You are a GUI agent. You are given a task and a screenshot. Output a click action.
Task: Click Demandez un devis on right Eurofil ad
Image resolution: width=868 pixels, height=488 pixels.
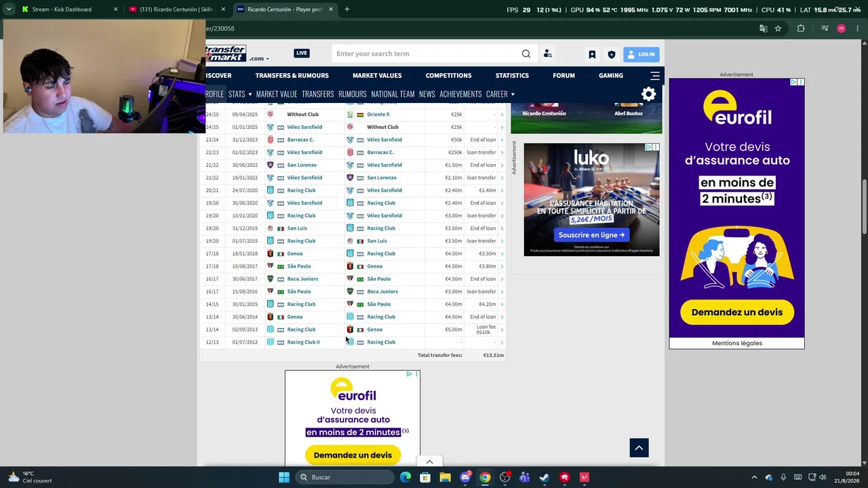click(737, 312)
